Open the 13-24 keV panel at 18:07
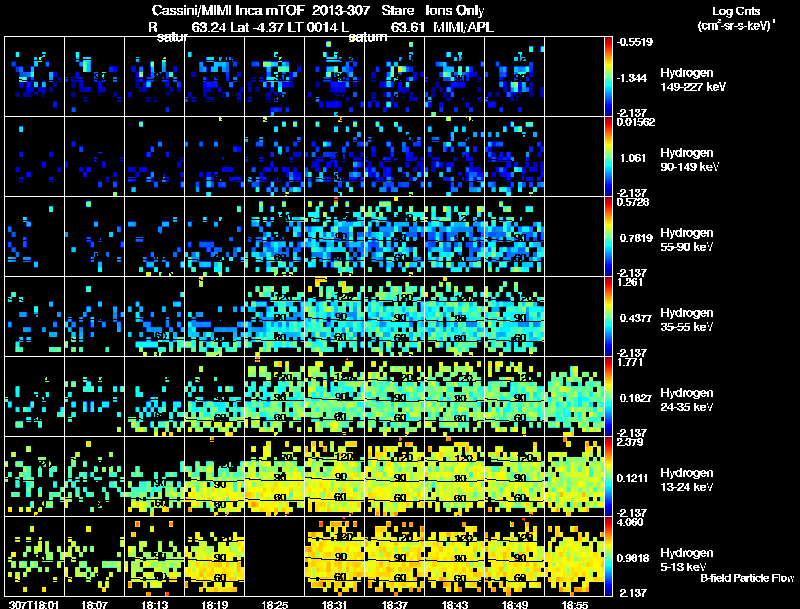This screenshot has height=609, width=800. [94, 476]
